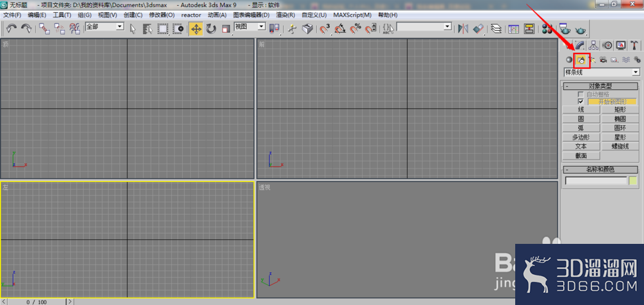This screenshot has width=644, height=305.
Task: Click the Undo arrow icon
Action: point(12,29)
